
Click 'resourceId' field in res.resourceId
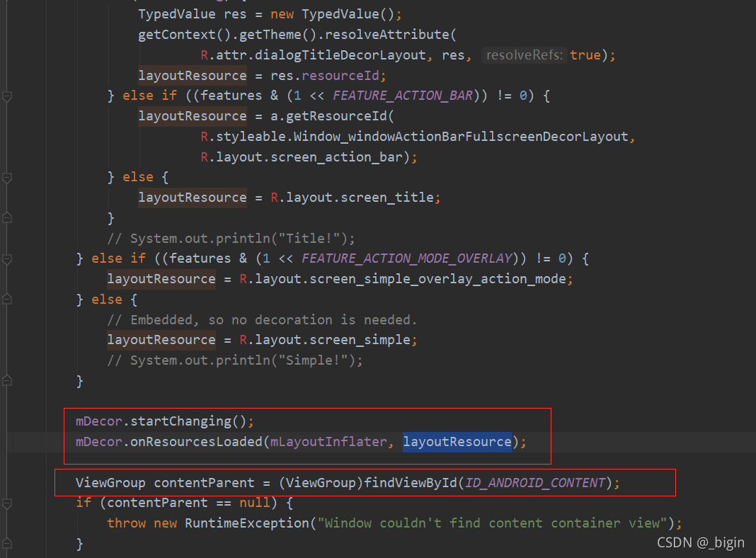(340, 76)
